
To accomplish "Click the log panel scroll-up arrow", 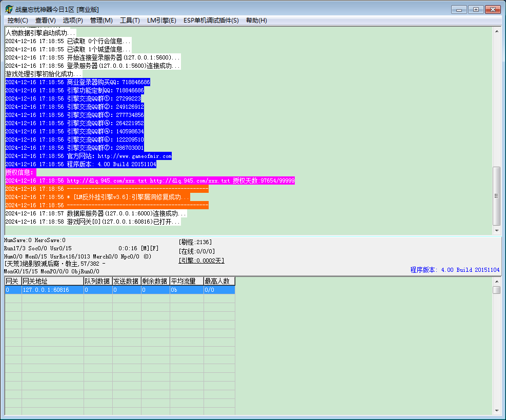I will click(497, 31).
